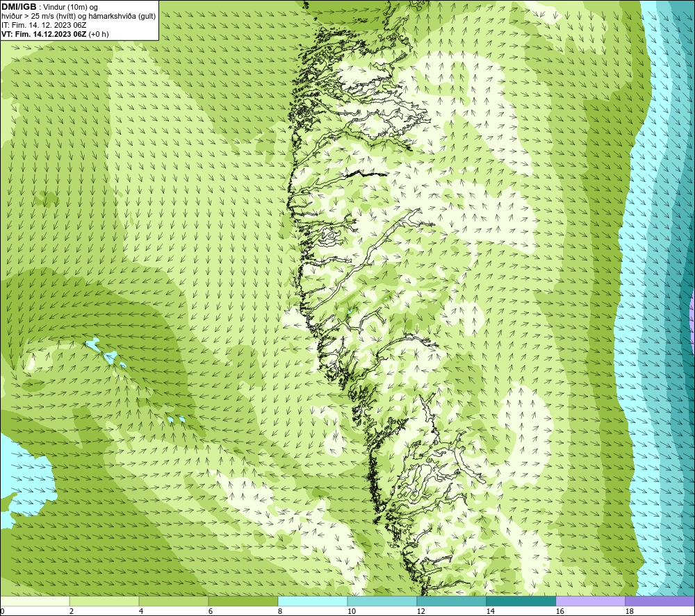Click the 0–2 m/s palest legend swatch
Viewport: 695px width, 616px height.
click(35, 601)
